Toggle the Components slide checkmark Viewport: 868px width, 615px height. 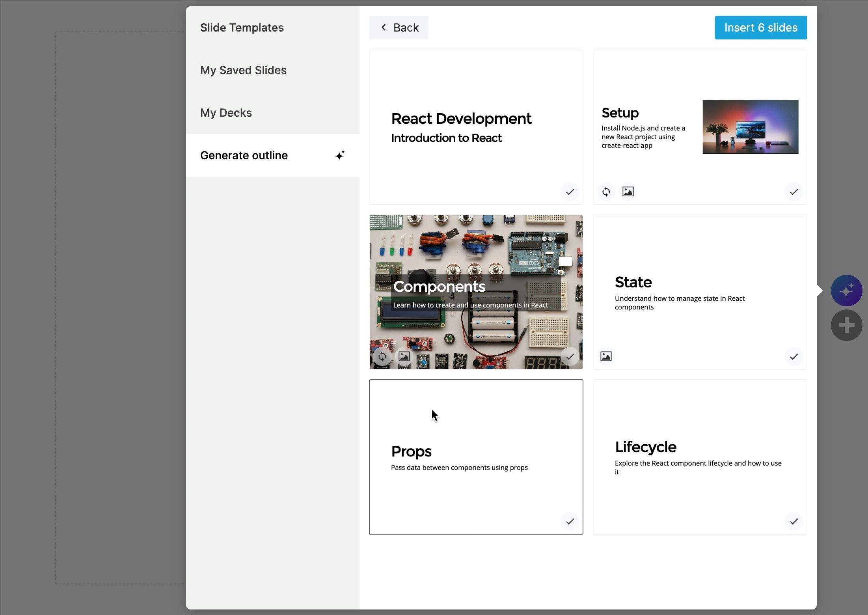point(570,357)
